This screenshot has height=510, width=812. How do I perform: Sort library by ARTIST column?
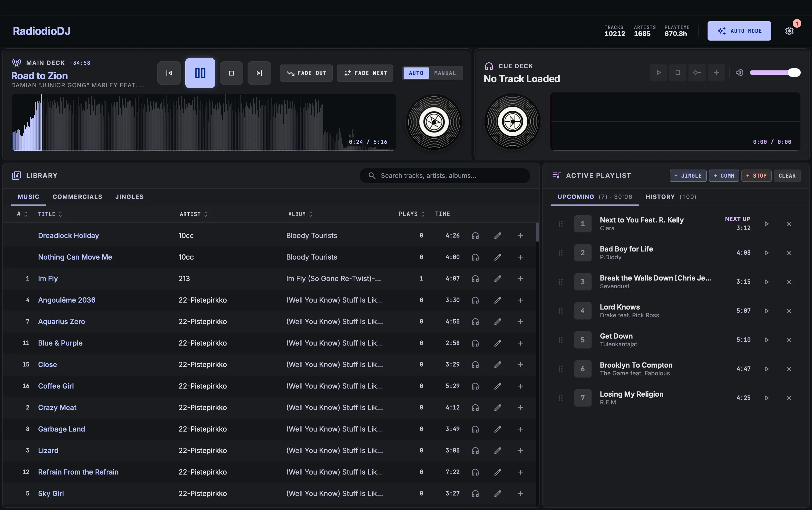pyautogui.click(x=194, y=214)
